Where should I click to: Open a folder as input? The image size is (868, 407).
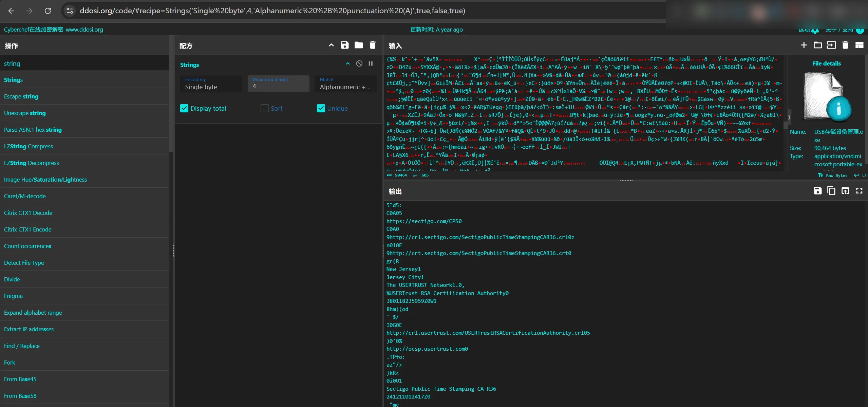[x=818, y=45]
